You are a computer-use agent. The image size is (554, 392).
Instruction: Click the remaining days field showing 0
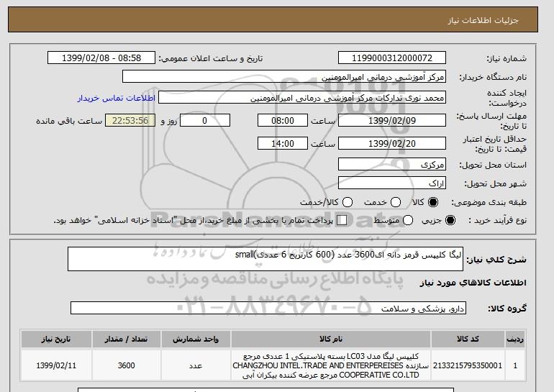[x=205, y=120]
